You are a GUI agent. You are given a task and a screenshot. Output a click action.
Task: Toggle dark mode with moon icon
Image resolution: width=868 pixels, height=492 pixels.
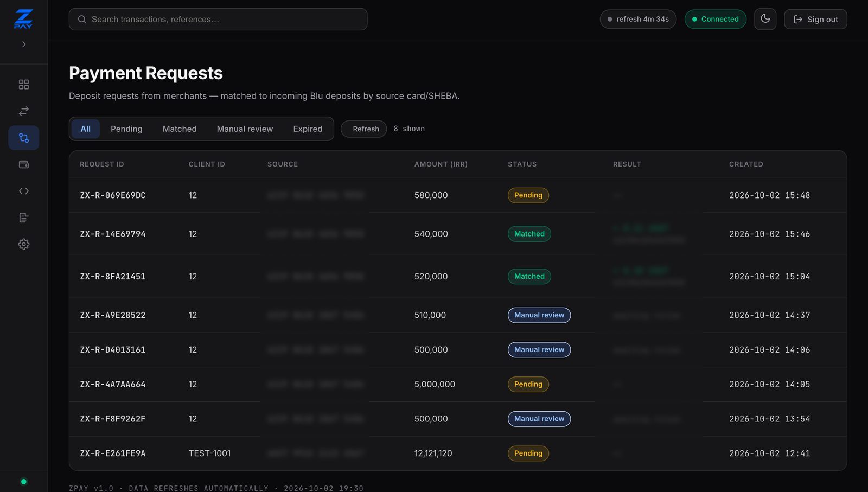coord(765,19)
